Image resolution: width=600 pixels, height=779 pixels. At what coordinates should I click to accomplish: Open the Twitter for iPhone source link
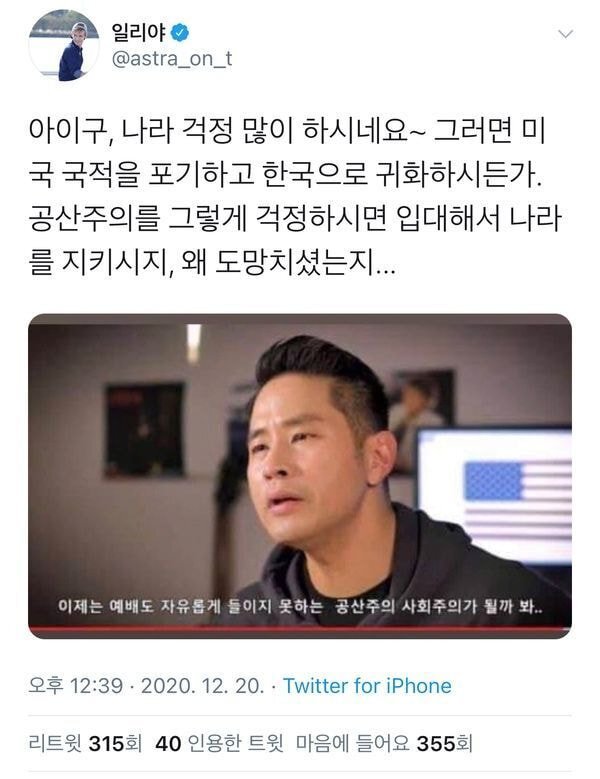click(x=367, y=686)
